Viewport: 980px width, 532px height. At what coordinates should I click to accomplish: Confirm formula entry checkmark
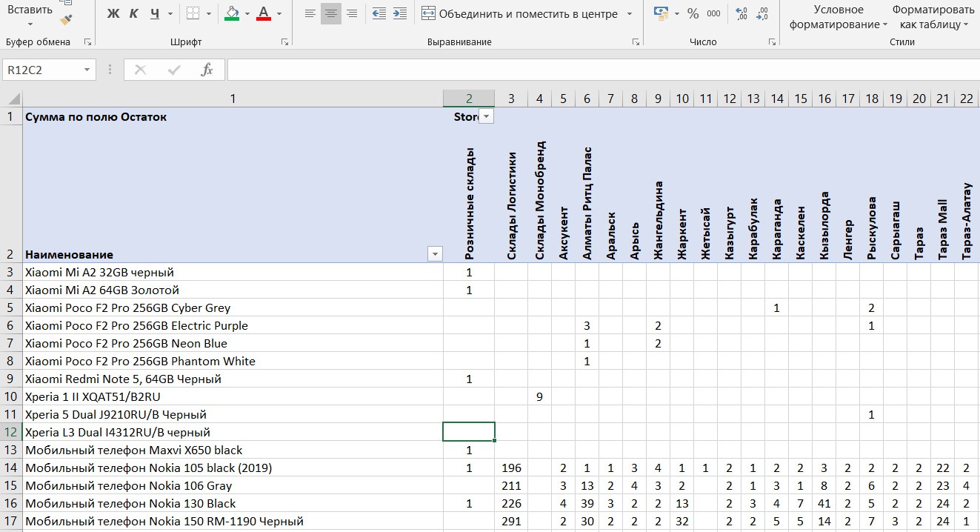coord(175,70)
